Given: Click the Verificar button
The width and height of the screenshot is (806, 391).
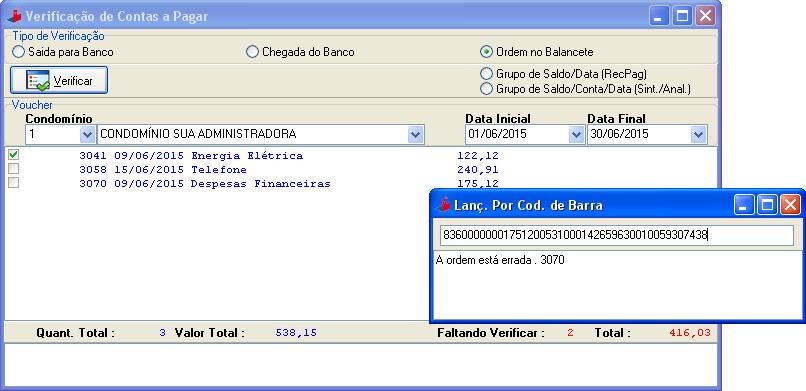Looking at the screenshot, I should 59,80.
